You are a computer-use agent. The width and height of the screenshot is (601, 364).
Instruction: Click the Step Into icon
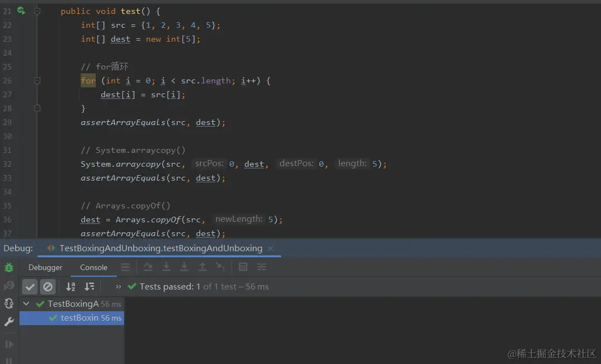coord(166,267)
